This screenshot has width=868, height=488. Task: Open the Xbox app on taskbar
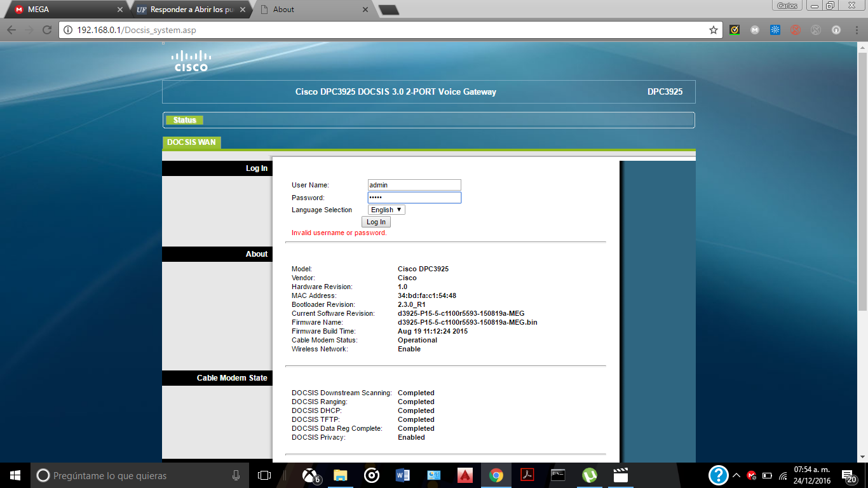point(310,475)
